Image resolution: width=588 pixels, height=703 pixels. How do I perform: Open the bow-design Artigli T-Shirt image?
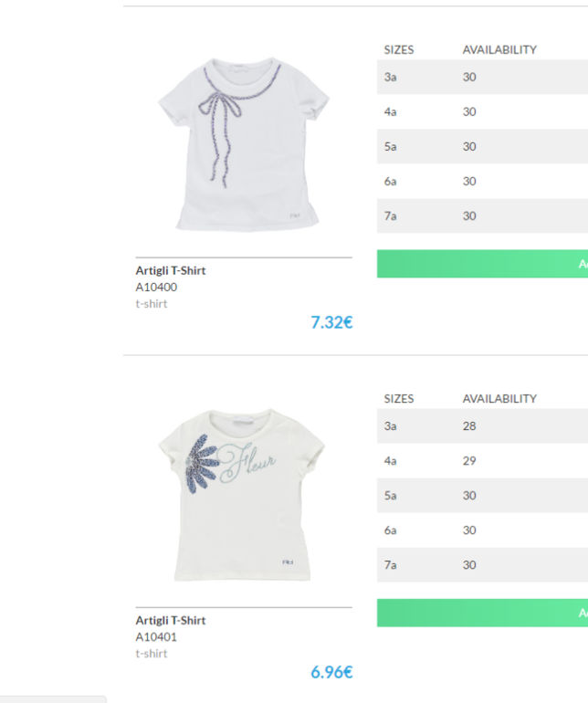pos(244,144)
